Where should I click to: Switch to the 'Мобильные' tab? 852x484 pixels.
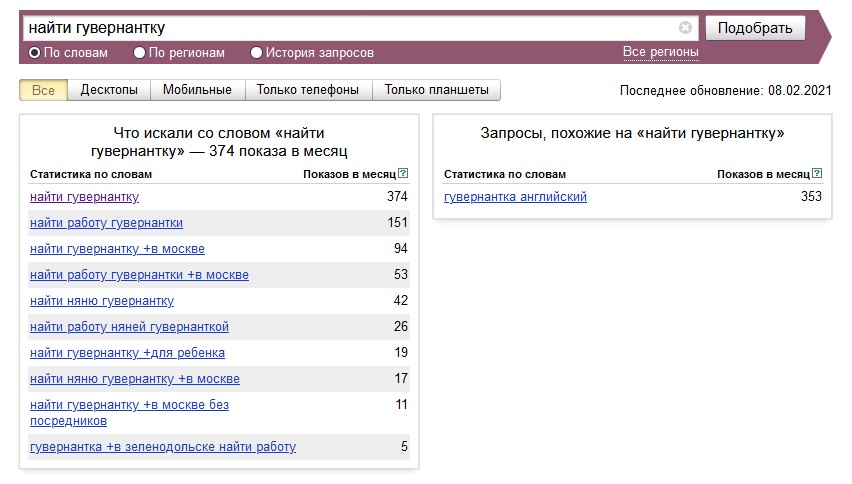click(197, 90)
